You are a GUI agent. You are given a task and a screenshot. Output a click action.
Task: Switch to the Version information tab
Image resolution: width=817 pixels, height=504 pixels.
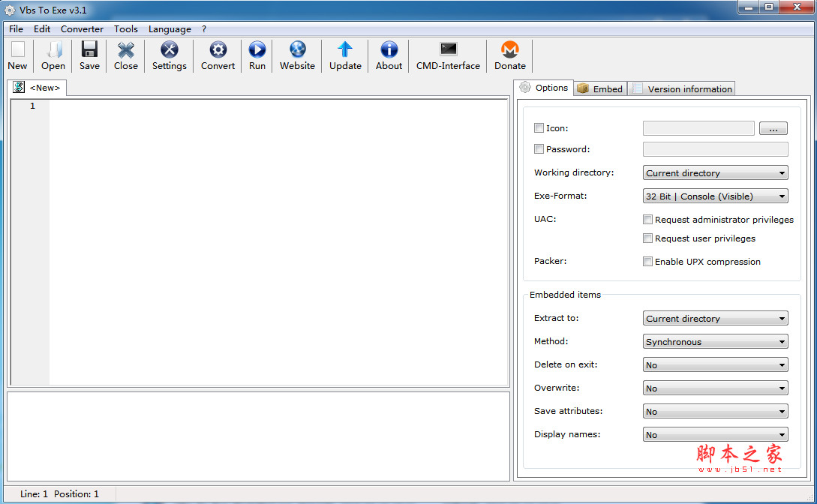pyautogui.click(x=682, y=88)
